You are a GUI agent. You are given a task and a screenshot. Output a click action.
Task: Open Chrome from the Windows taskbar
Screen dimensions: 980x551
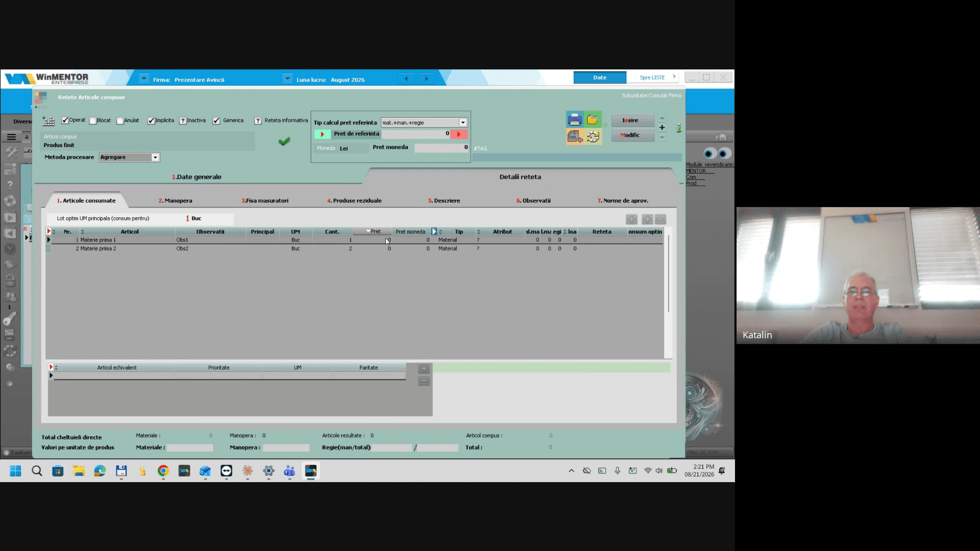163,471
